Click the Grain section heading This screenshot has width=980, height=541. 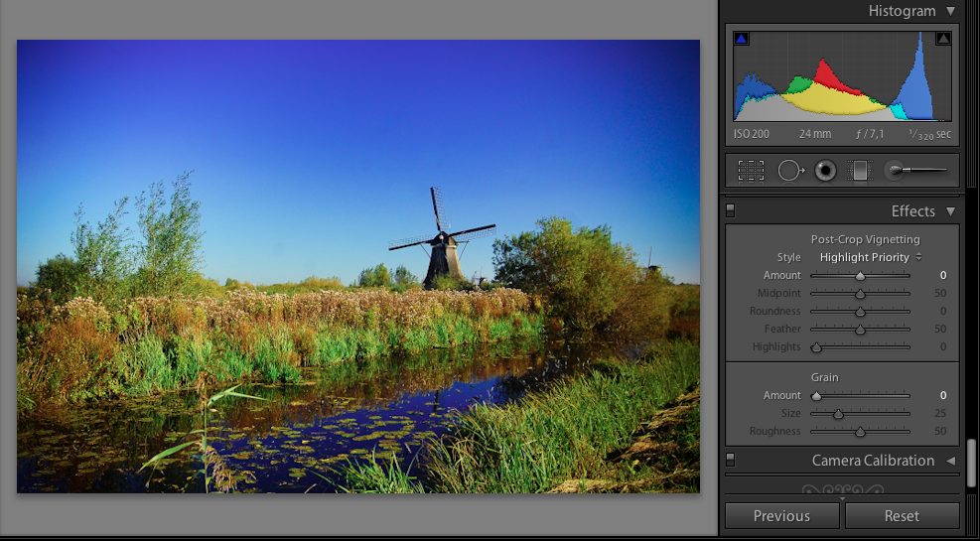[825, 377]
